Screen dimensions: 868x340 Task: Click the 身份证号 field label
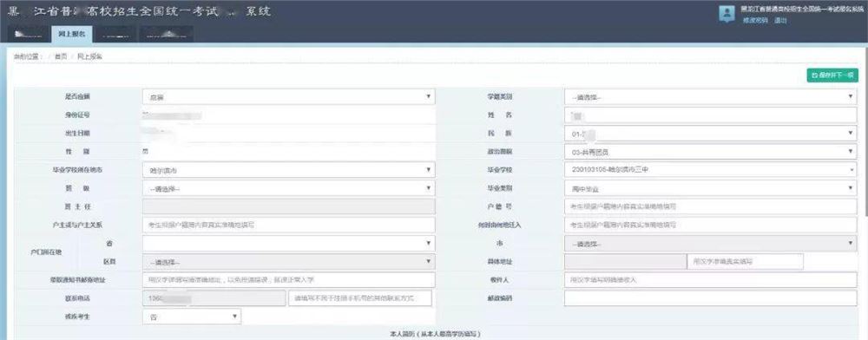pos(77,115)
